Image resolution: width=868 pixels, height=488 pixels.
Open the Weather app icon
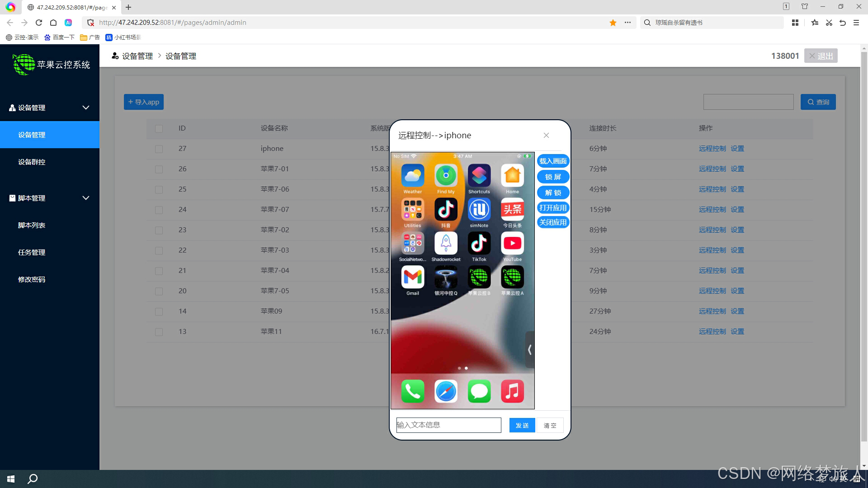click(x=412, y=176)
